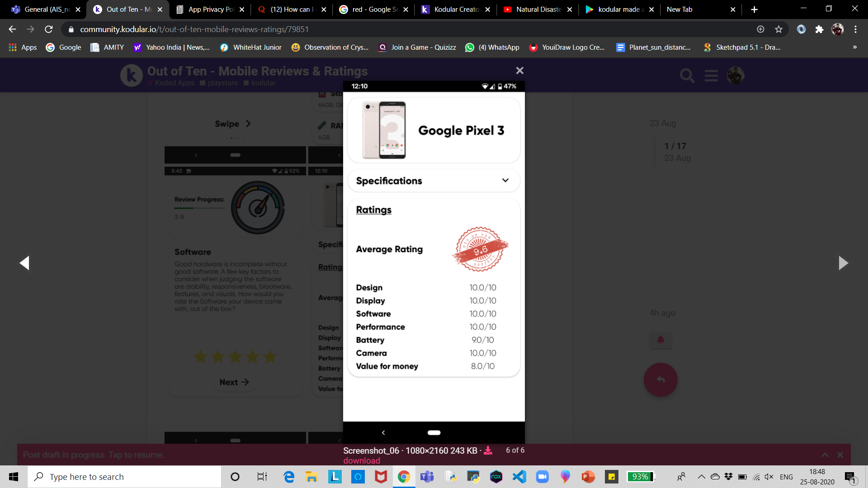Viewport: 868px width, 488px height.
Task: Click the address bar URL
Action: (x=194, y=29)
